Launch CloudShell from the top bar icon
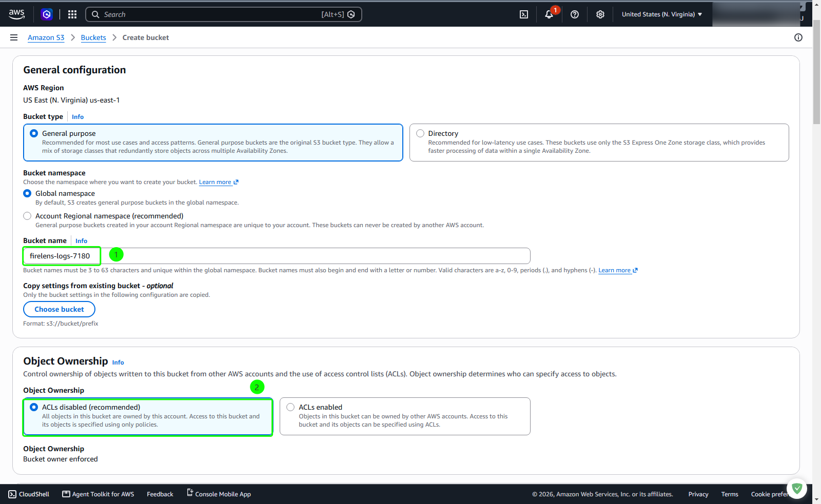This screenshot has height=504, width=821. pyautogui.click(x=524, y=14)
